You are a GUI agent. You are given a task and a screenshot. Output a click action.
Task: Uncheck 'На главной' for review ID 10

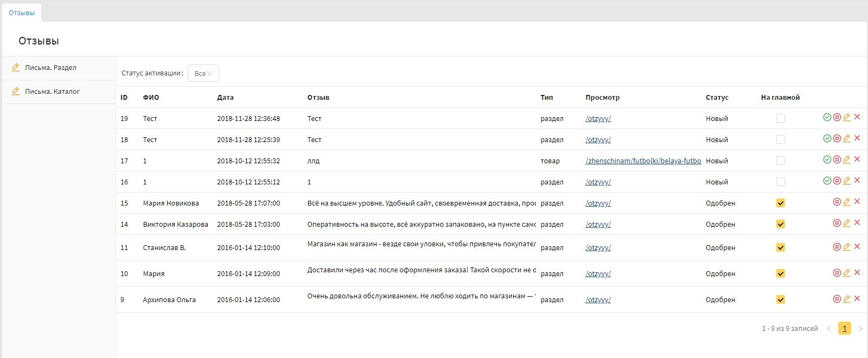[x=780, y=273]
